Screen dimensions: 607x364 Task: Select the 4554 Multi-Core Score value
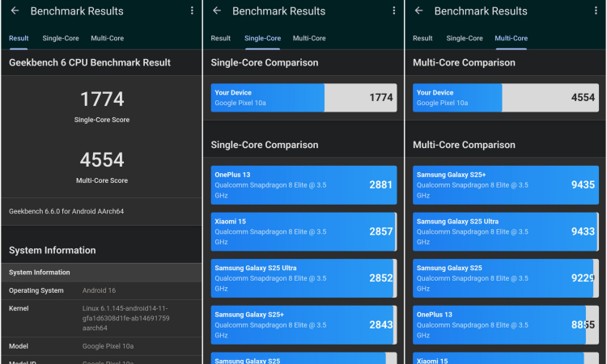click(x=102, y=160)
